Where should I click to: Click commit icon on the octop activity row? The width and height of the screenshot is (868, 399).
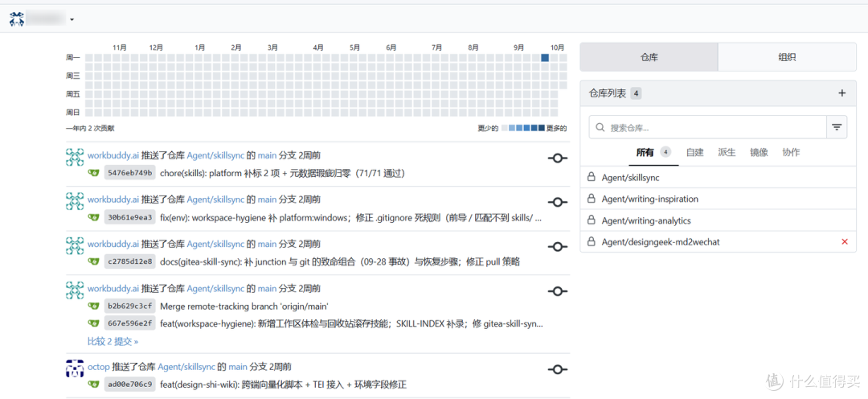tap(558, 369)
